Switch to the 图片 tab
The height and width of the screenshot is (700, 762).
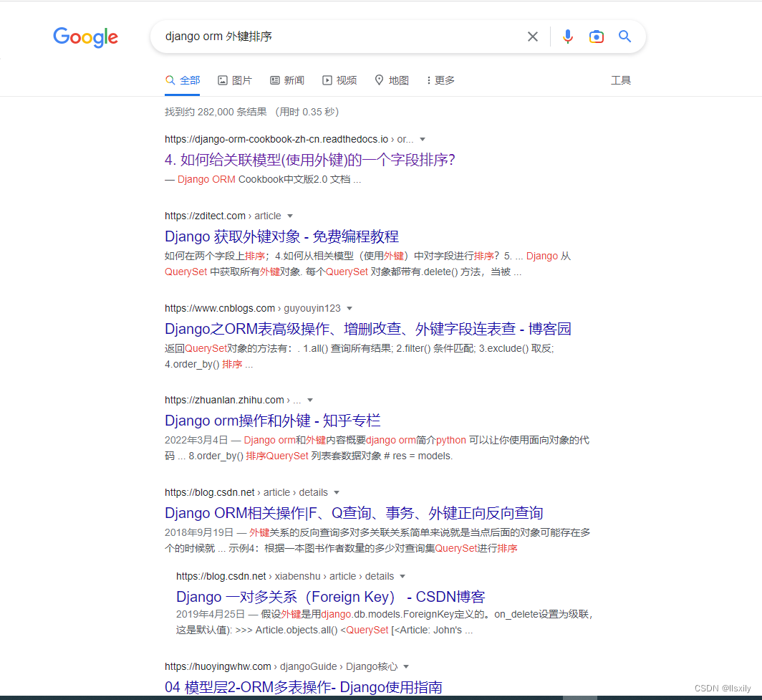click(235, 80)
